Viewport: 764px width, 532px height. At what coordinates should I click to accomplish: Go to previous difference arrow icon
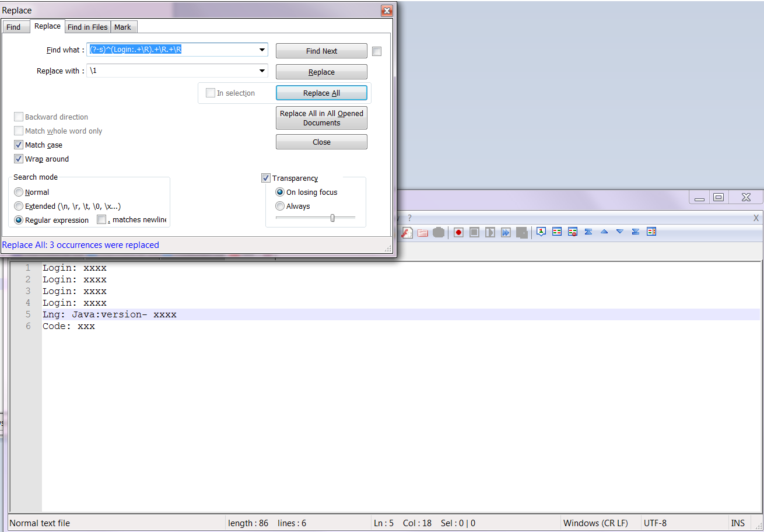(x=604, y=232)
